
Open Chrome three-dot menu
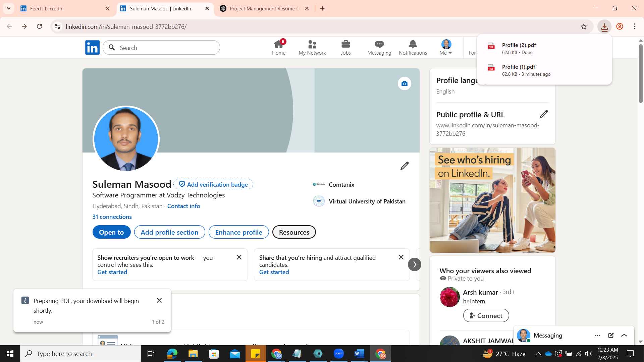[635, 26]
